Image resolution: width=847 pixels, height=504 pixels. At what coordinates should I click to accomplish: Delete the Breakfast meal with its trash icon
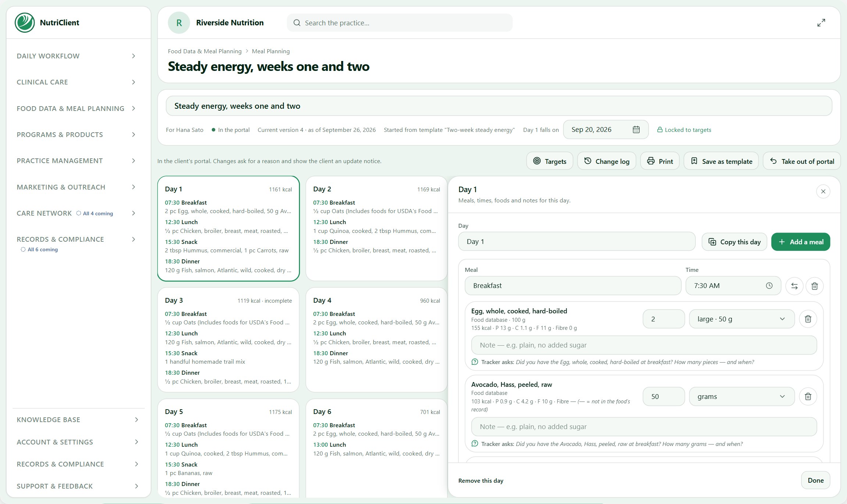tap(814, 286)
